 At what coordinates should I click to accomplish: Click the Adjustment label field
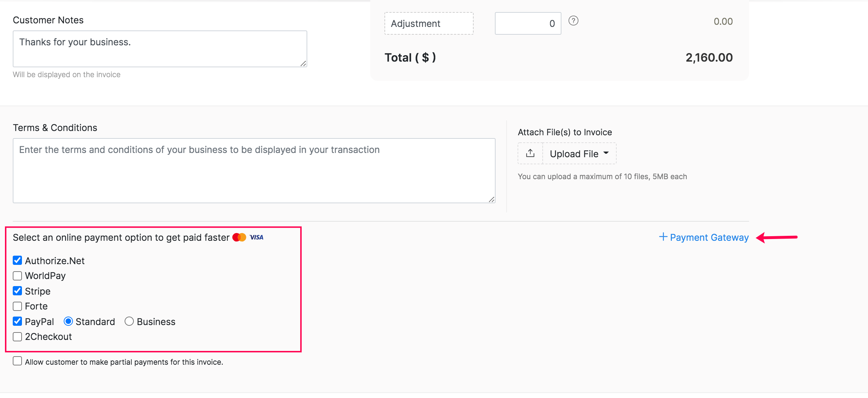[x=429, y=23]
